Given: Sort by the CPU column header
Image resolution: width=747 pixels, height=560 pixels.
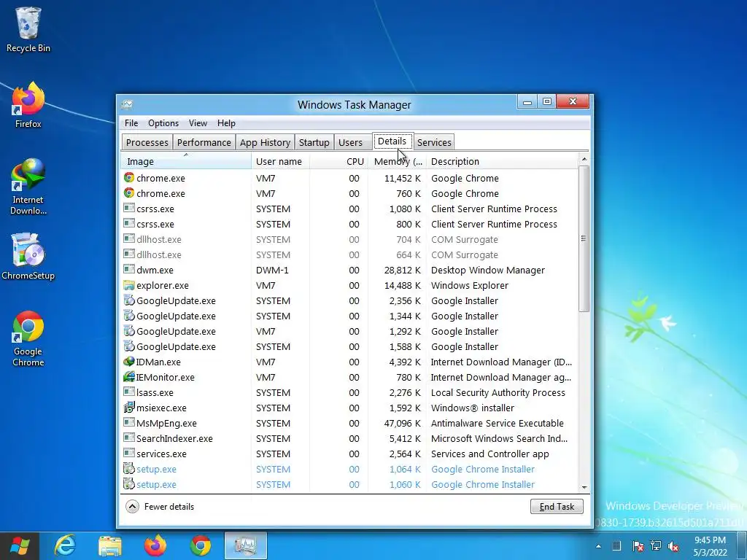Looking at the screenshot, I should pos(338,161).
